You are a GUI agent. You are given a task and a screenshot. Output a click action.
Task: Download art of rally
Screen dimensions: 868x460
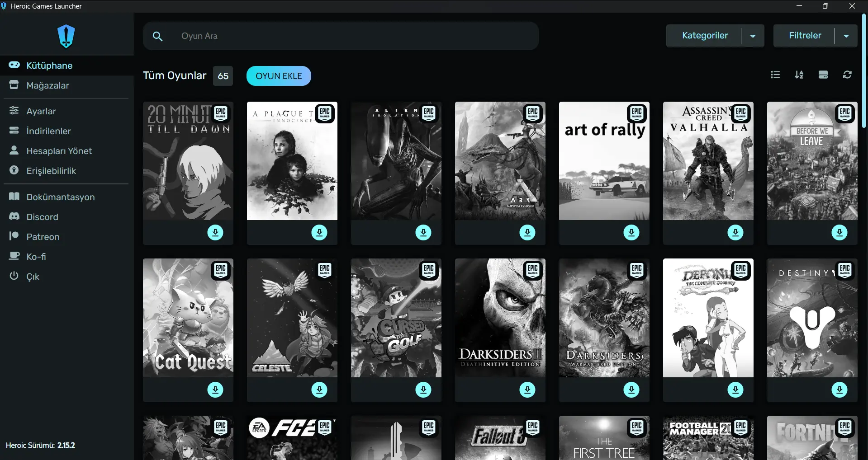click(631, 232)
